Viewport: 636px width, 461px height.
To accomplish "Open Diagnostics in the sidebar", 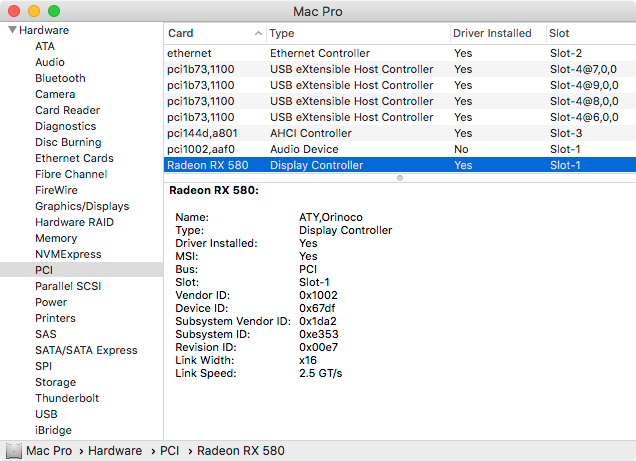I will coord(66,126).
